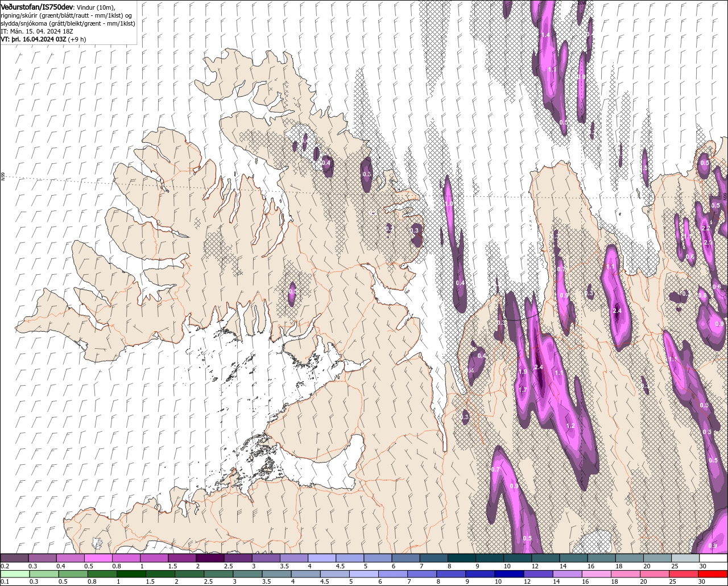Click the '0.1' label under lower legend
Viewport: 728px width, 586px height.
[x=5, y=581]
